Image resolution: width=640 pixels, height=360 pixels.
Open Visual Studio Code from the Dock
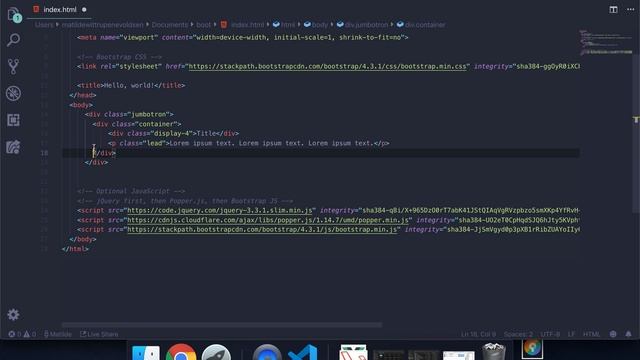click(302, 352)
